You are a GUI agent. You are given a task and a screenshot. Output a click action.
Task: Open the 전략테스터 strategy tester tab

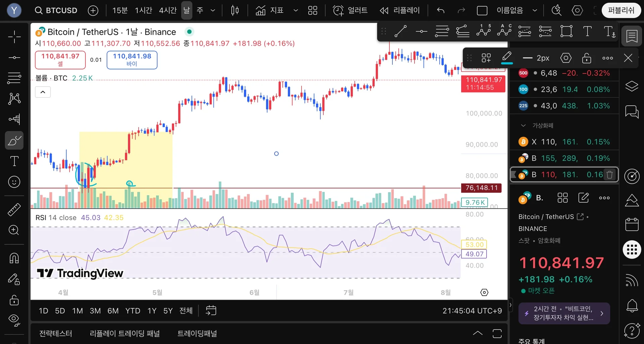[x=56, y=334]
